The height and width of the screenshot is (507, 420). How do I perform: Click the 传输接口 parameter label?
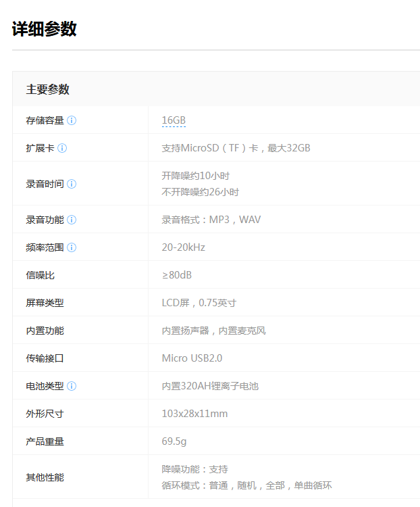[45, 358]
